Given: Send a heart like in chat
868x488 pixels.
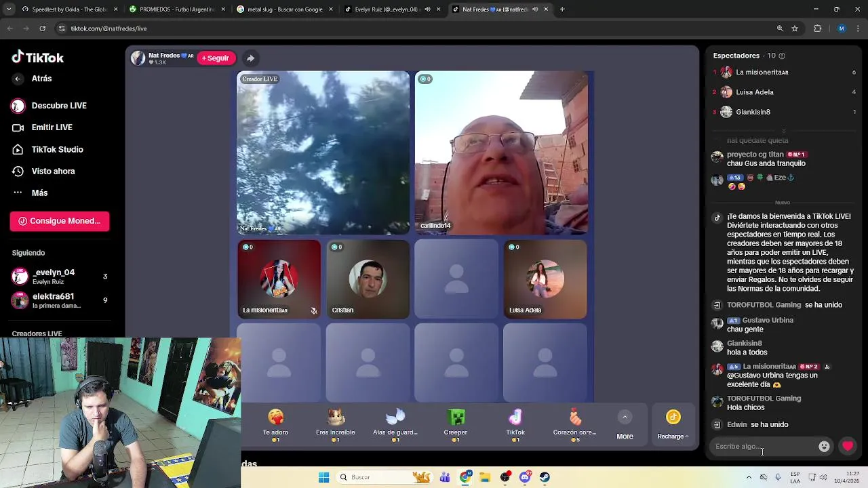Looking at the screenshot, I should [x=848, y=447].
